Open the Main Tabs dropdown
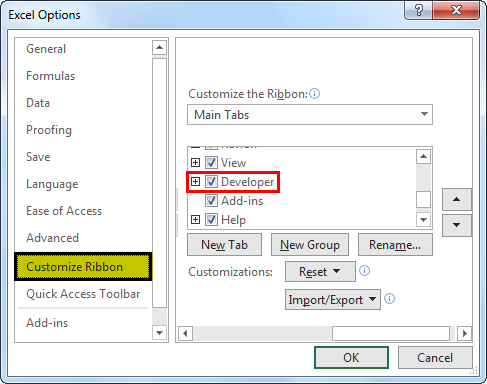This screenshot has height=384, width=487. (x=310, y=115)
